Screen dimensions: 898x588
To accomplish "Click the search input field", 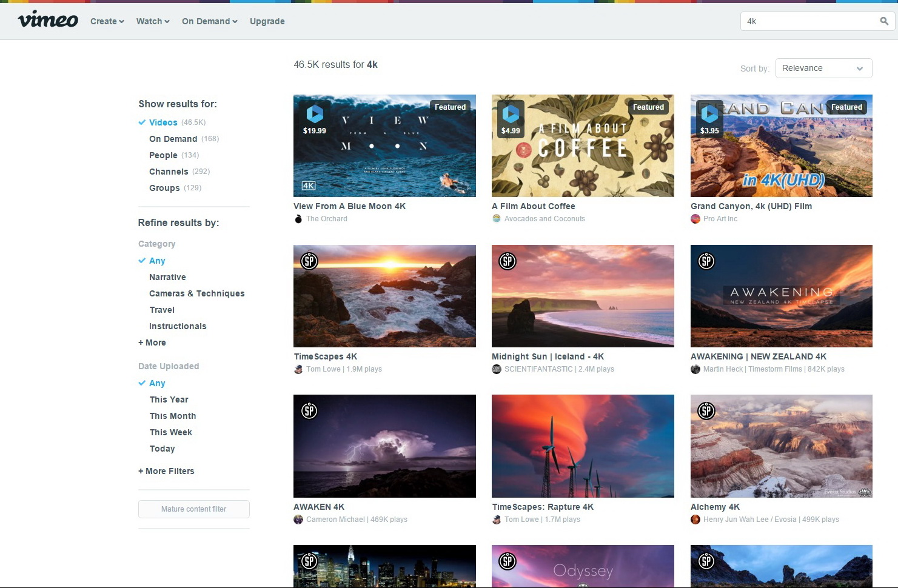I will 809,21.
